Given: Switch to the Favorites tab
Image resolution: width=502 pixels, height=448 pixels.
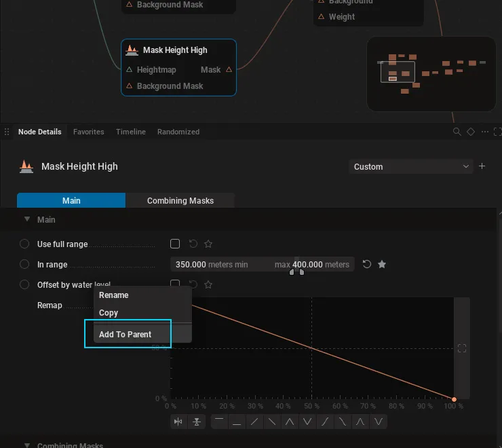Looking at the screenshot, I should point(89,132).
